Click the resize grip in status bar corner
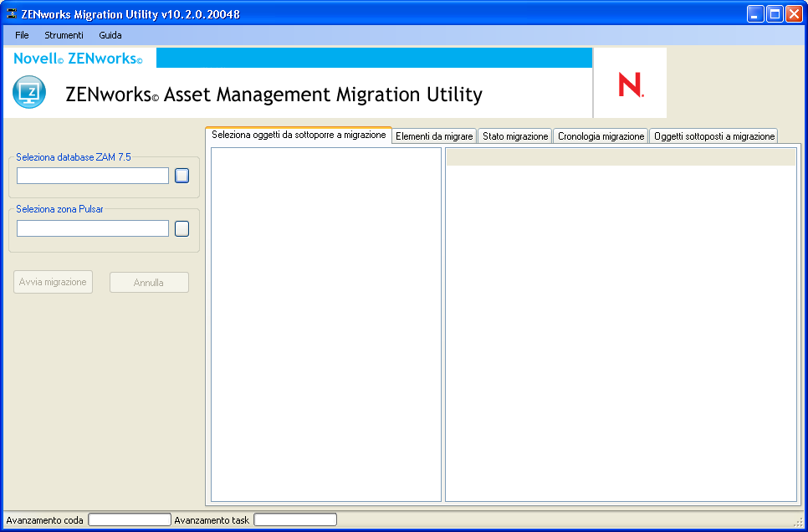This screenshot has width=808, height=532. 798,522
